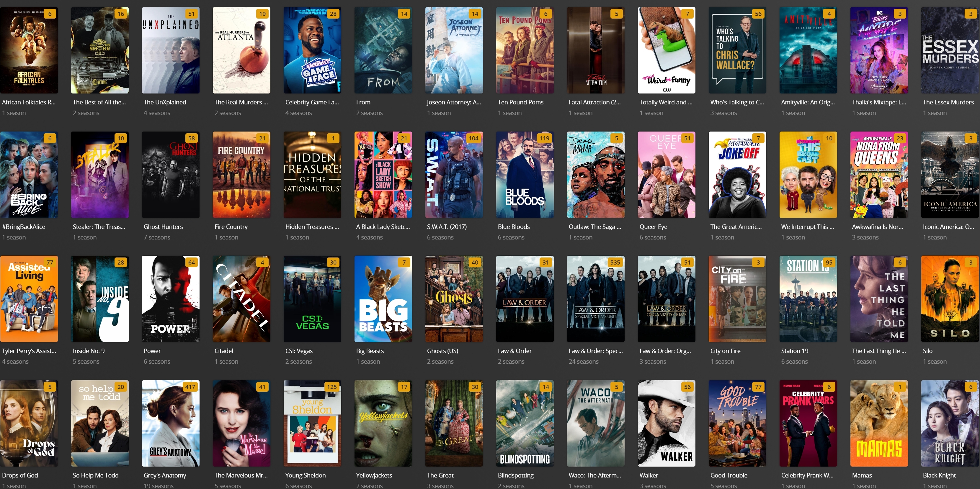The width and height of the screenshot is (980, 489).
Task: Open the 'So Help Me Todd' title link
Action: click(95, 475)
